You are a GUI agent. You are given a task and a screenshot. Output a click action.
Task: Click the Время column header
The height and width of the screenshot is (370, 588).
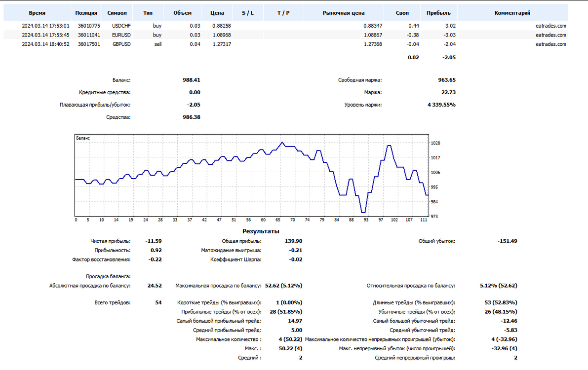click(x=37, y=13)
